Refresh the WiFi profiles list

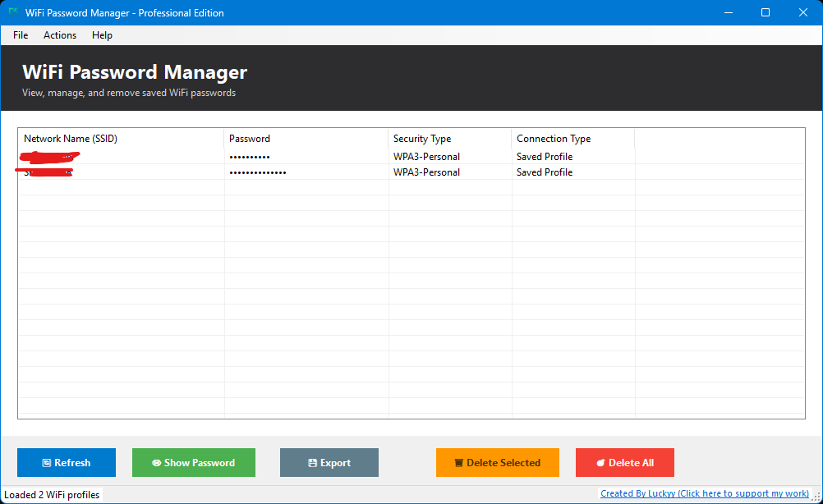[x=67, y=463]
